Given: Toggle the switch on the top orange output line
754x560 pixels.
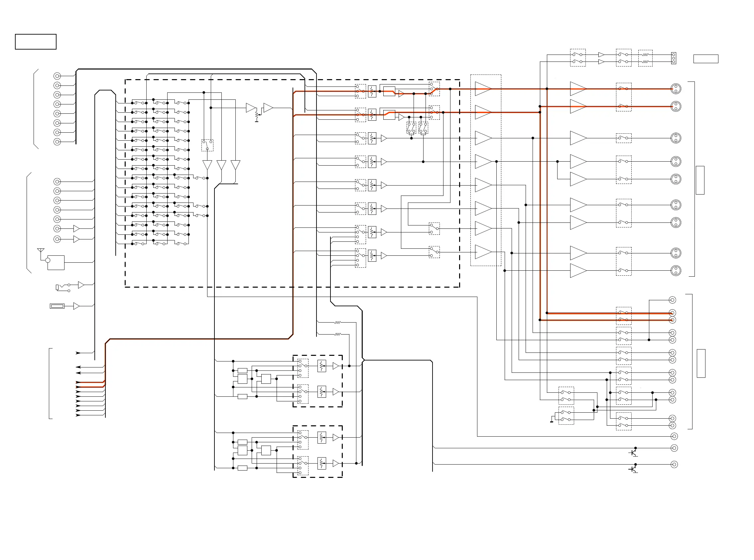Looking at the screenshot, I should (x=623, y=88).
